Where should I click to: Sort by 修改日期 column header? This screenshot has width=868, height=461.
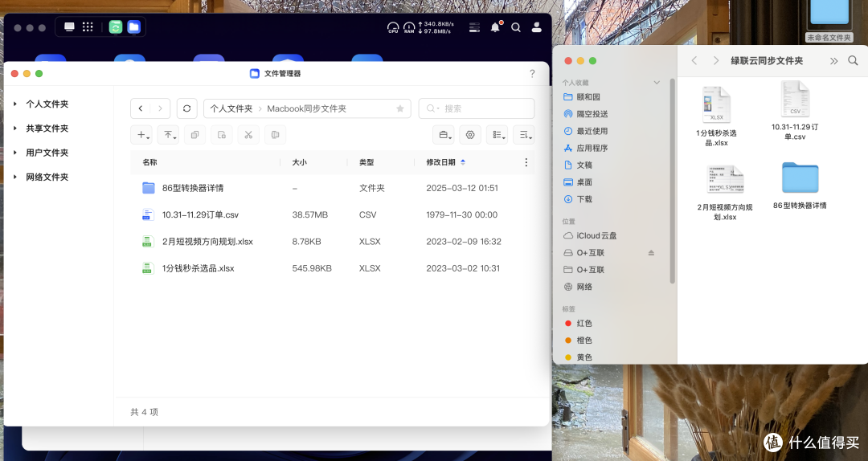440,162
